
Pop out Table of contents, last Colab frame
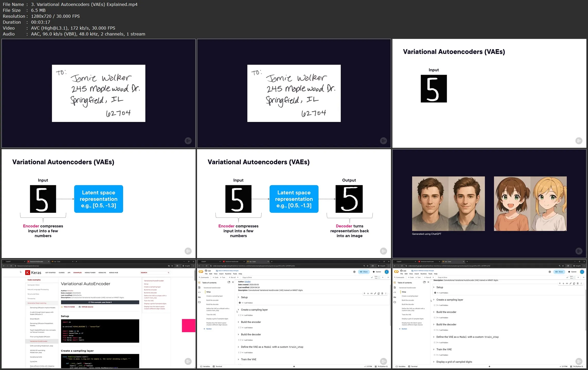(424, 282)
